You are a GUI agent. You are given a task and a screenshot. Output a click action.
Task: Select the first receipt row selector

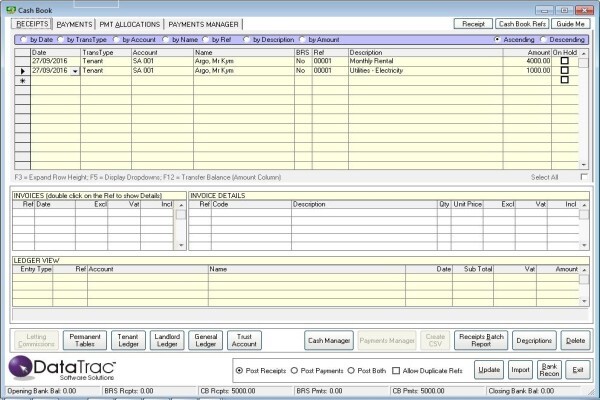23,61
